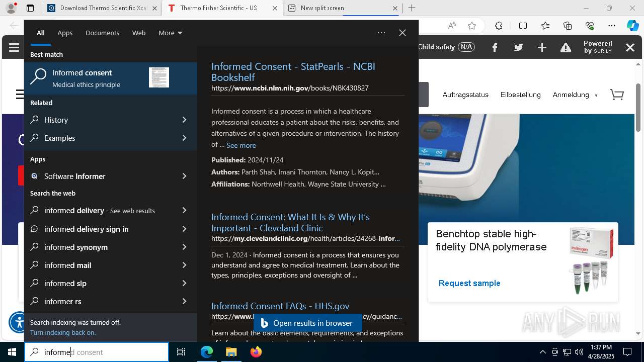Switch to Download Thermo Scientific Xcalibur tab
This screenshot has height=362, width=644.
(102, 8)
